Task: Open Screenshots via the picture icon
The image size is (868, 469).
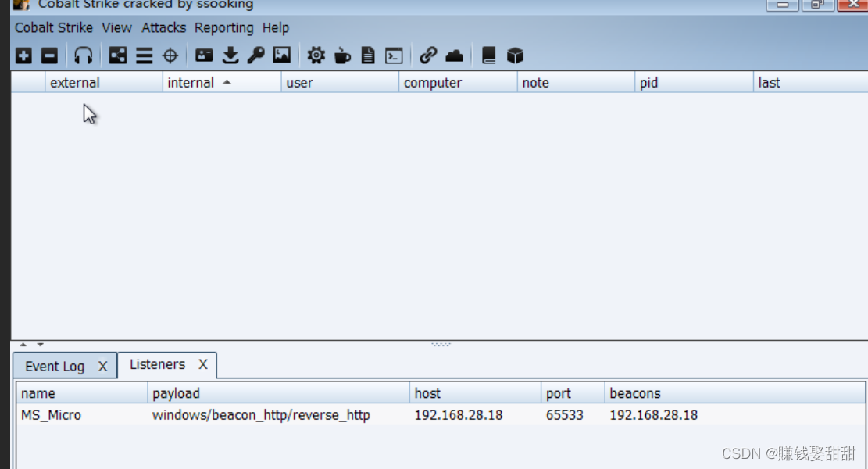Action: coord(282,55)
